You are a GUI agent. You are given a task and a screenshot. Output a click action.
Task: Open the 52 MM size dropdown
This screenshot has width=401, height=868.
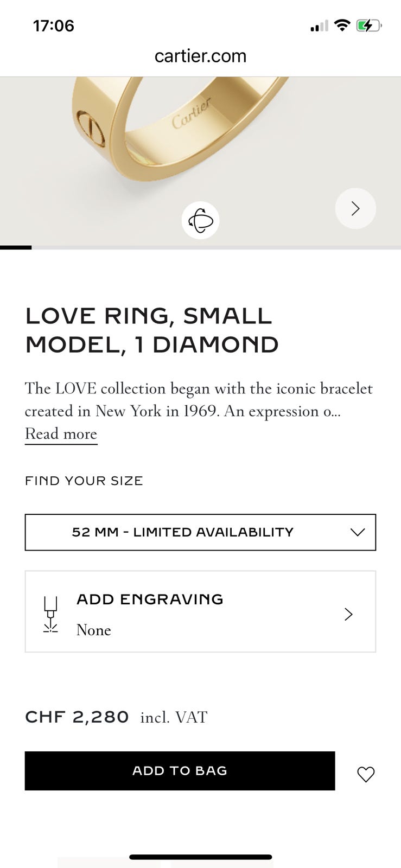183,532
